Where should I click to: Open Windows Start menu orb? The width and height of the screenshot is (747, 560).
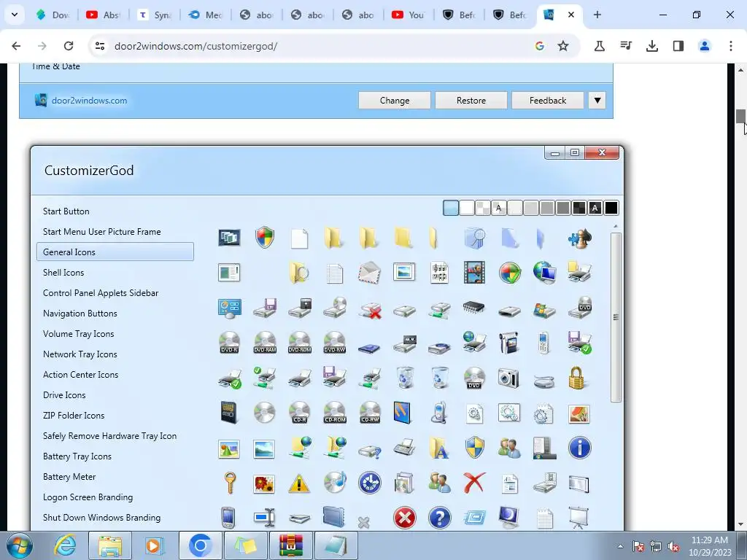(19, 545)
